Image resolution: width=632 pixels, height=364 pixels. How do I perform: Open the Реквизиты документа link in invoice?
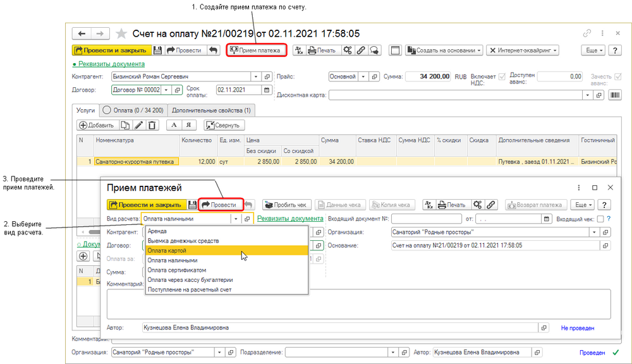(108, 64)
